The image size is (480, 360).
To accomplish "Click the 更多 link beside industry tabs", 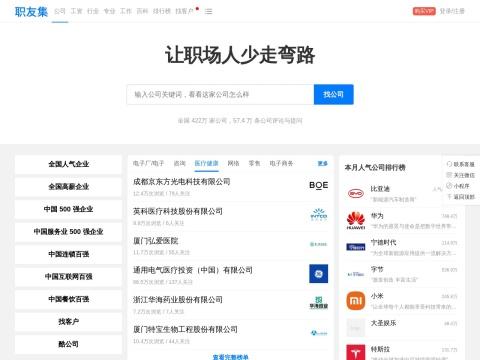I will [323, 163].
